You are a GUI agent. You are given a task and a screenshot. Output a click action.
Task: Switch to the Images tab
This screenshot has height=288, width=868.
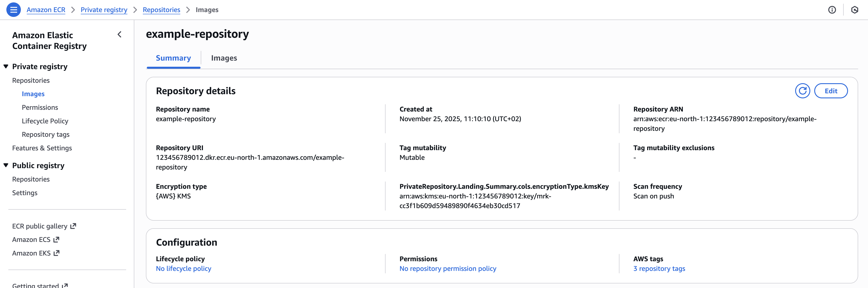(x=224, y=58)
